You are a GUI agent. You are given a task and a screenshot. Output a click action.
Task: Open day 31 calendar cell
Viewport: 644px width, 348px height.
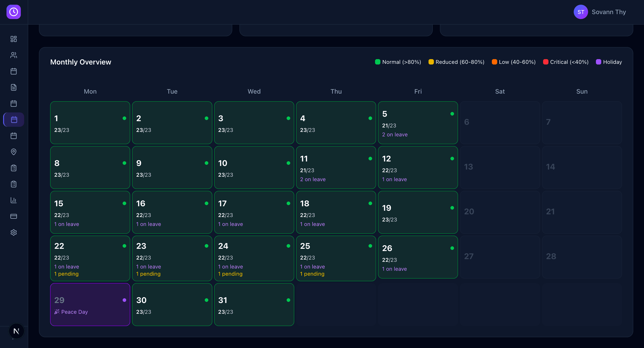tap(254, 305)
